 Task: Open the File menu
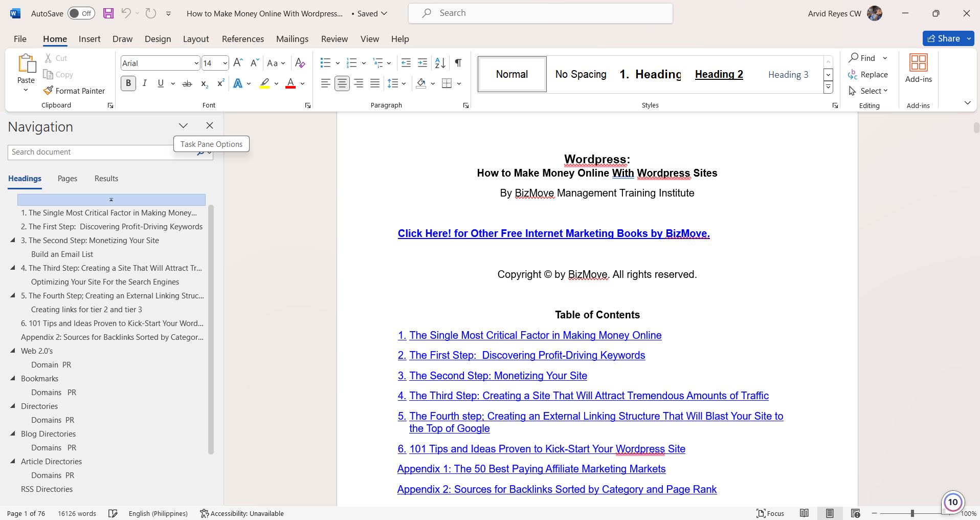(x=20, y=39)
